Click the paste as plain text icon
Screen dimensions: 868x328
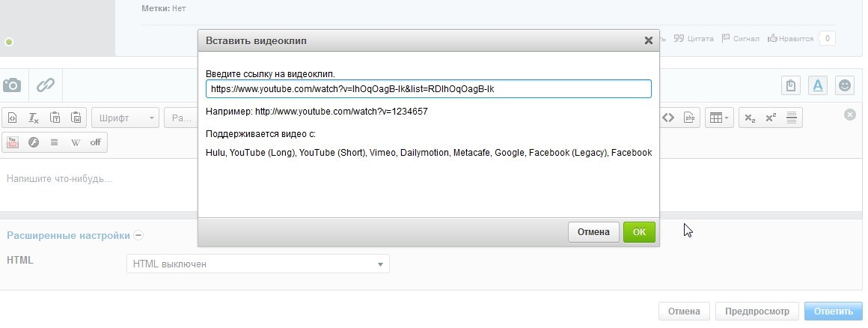point(55,118)
